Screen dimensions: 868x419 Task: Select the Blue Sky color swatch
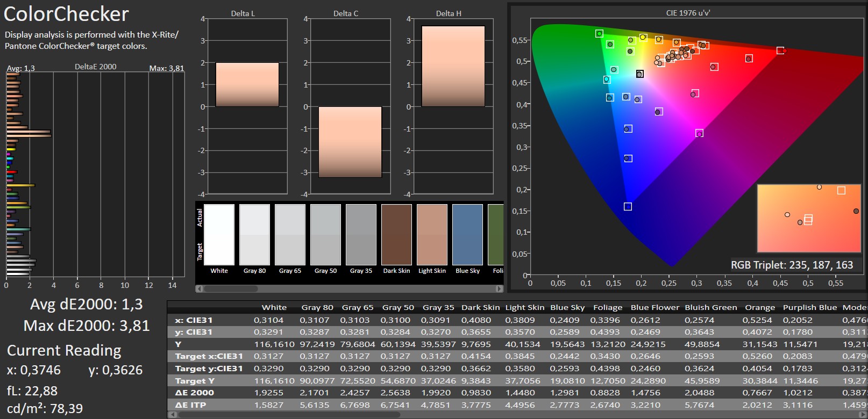[x=467, y=235]
